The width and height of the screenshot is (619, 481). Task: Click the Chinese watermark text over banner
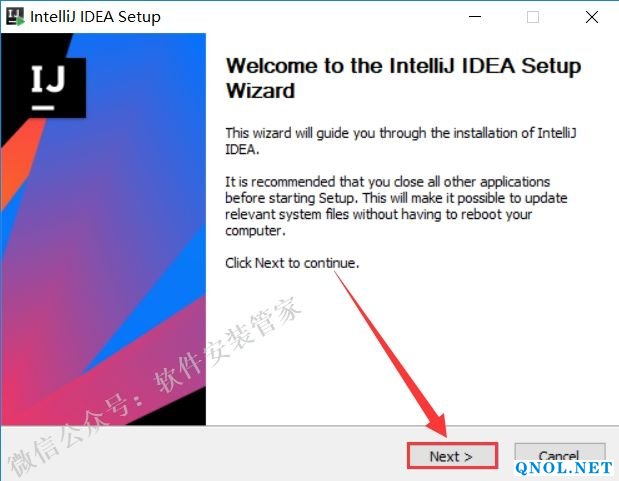click(x=154, y=387)
